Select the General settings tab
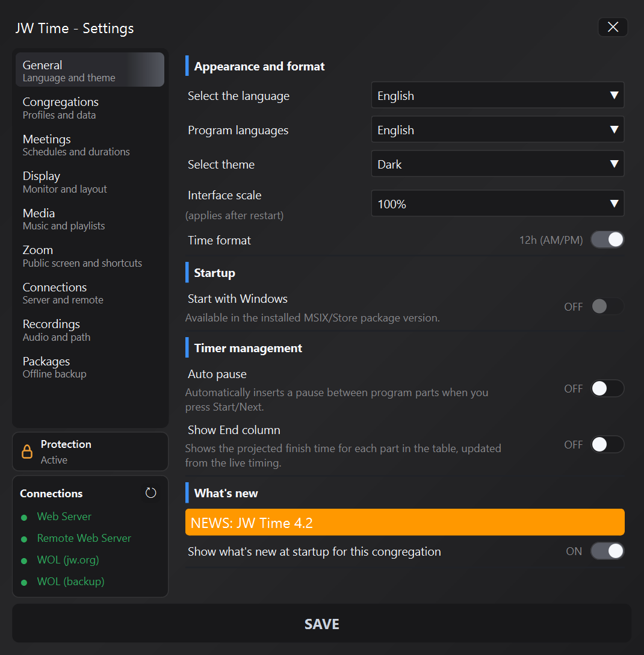 (x=90, y=70)
